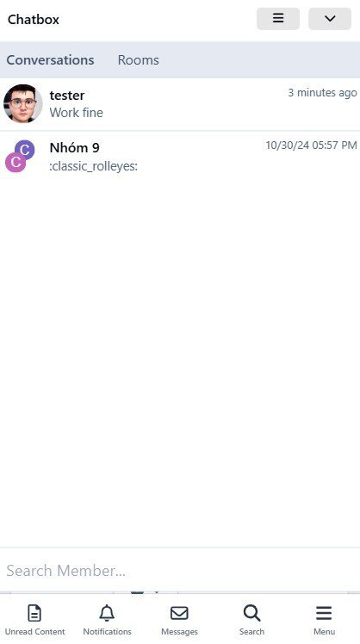Select the Conversations tab
Image resolution: width=360 pixels, height=644 pixels.
tap(50, 60)
